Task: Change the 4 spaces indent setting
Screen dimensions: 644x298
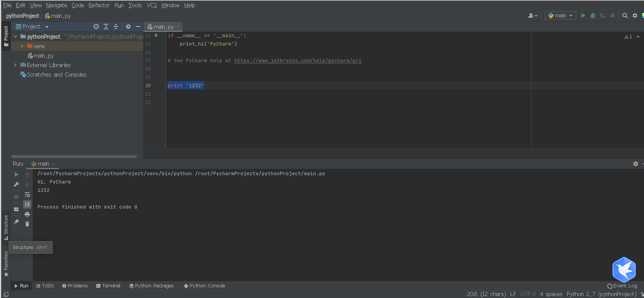Action: click(x=551, y=294)
